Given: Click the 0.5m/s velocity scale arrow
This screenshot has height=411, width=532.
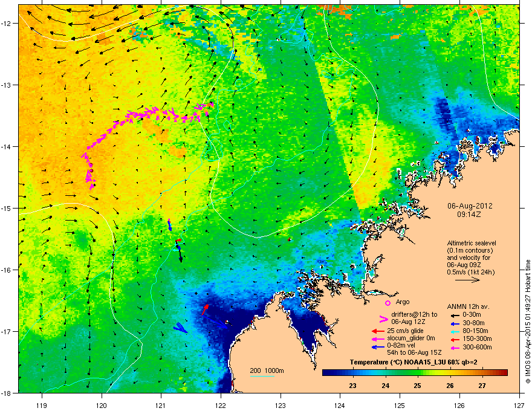Looking at the screenshot, I should point(467,280).
